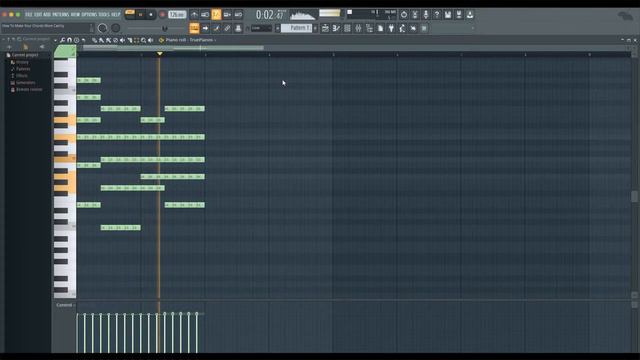Open the audio editor scissors icon
640x360 pixels.
point(415,15)
